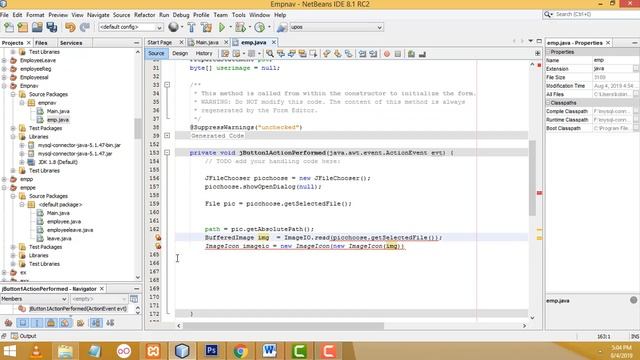This screenshot has width=640, height=360.
Task: Collapse the Classpaths section in Properties
Action: 548,103
